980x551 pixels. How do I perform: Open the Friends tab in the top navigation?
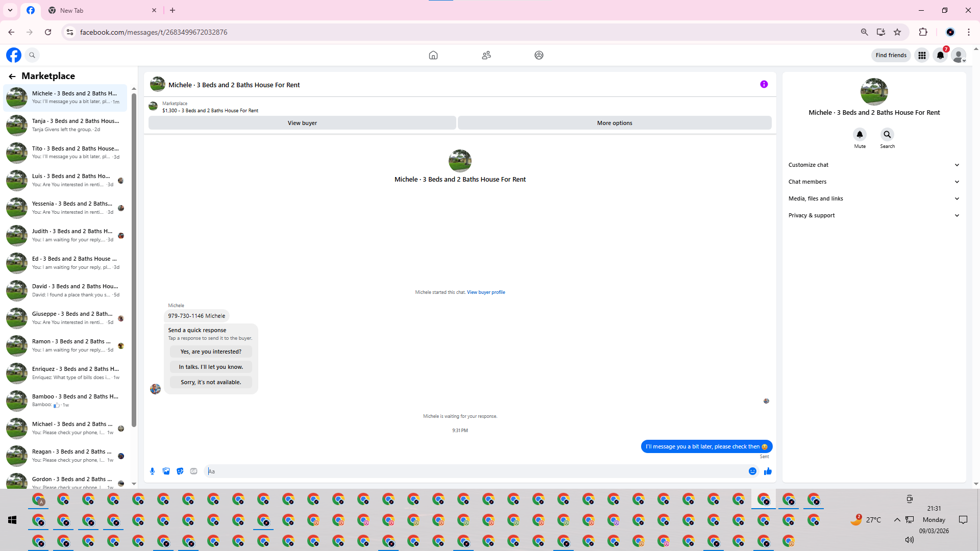tap(486, 55)
